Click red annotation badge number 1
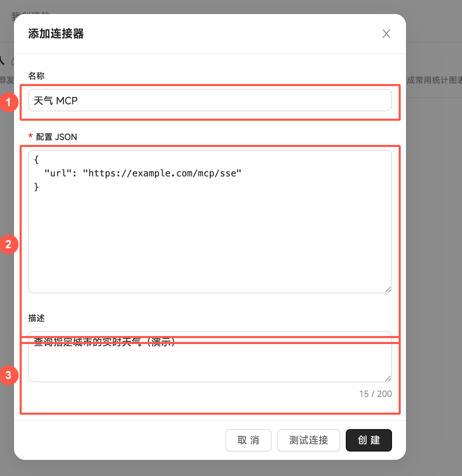462x476 pixels. [x=9, y=102]
